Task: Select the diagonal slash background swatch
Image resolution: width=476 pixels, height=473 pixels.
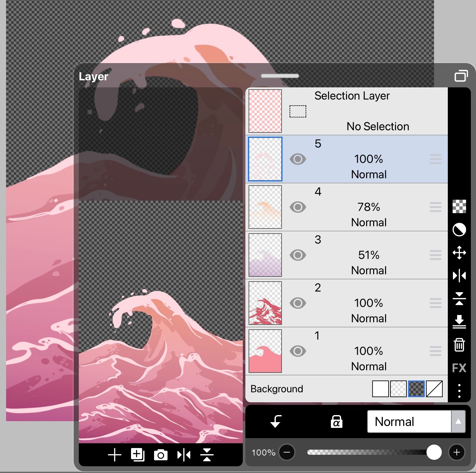Action: pyautogui.click(x=434, y=389)
